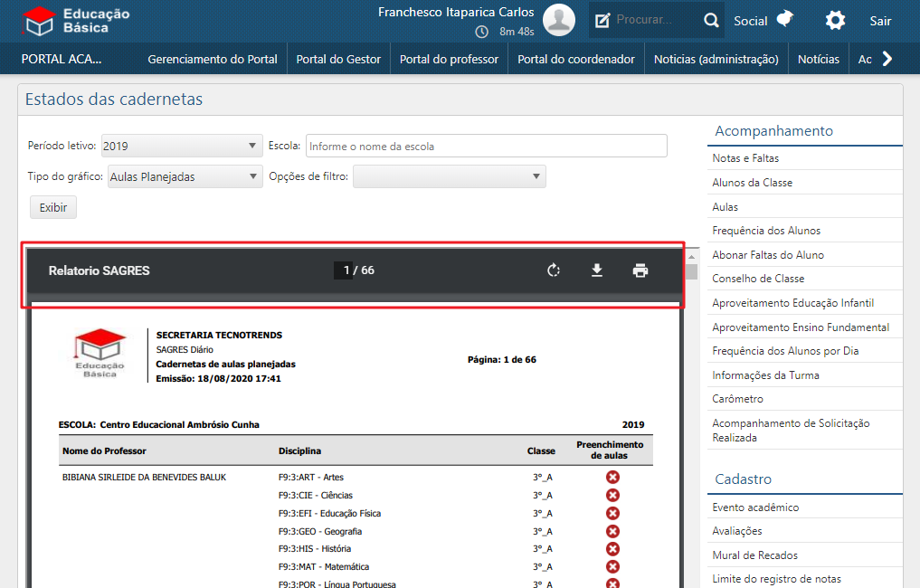The height and width of the screenshot is (588, 920).
Task: Click the search magnifier icon
Action: [711, 21]
